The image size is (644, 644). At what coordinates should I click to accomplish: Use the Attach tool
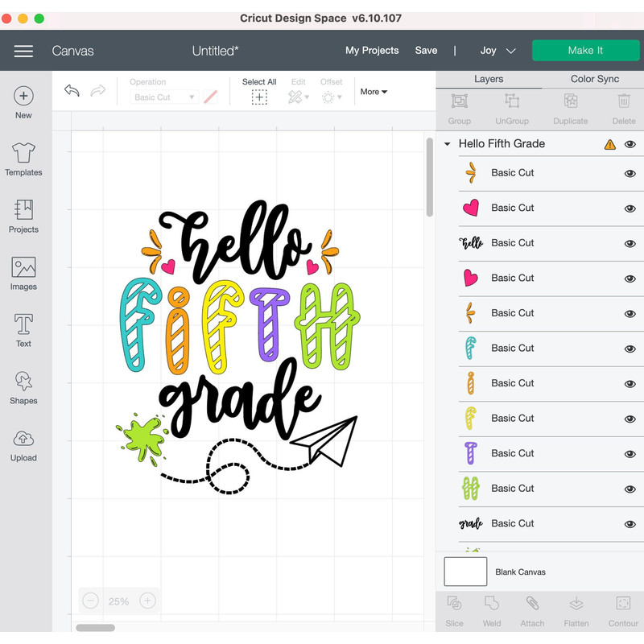[532, 609]
